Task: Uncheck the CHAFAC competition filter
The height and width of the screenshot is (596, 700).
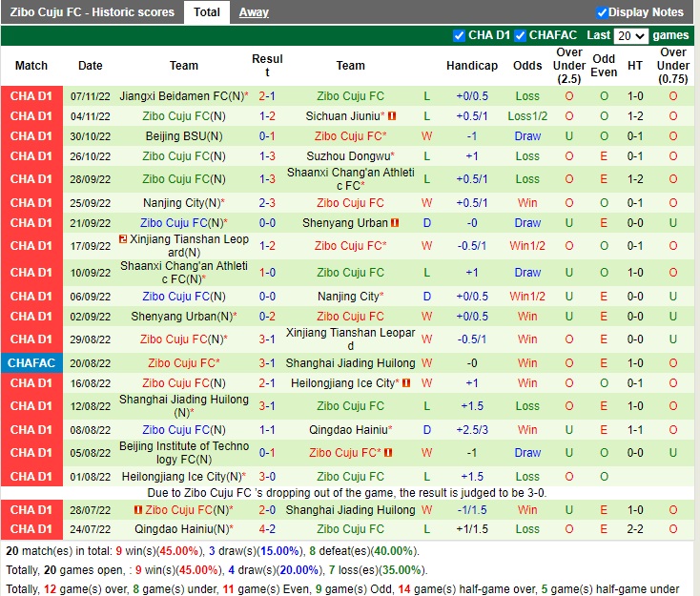Action: [521, 35]
